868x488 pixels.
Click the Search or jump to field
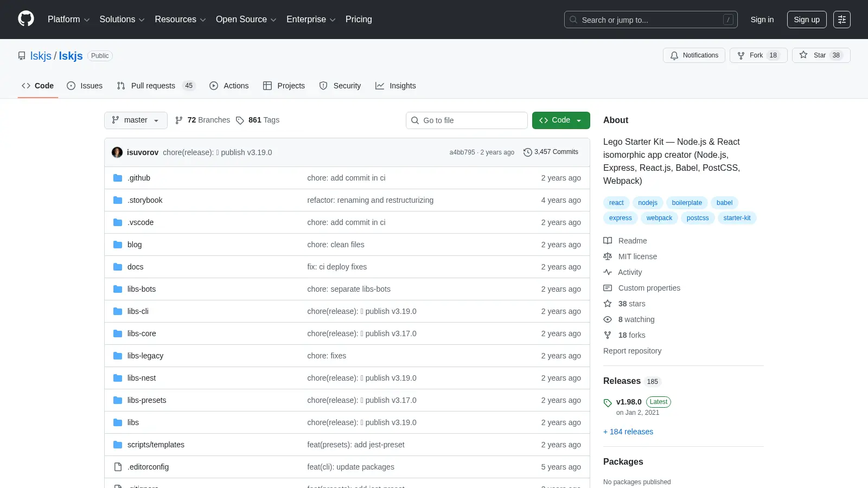(x=651, y=20)
